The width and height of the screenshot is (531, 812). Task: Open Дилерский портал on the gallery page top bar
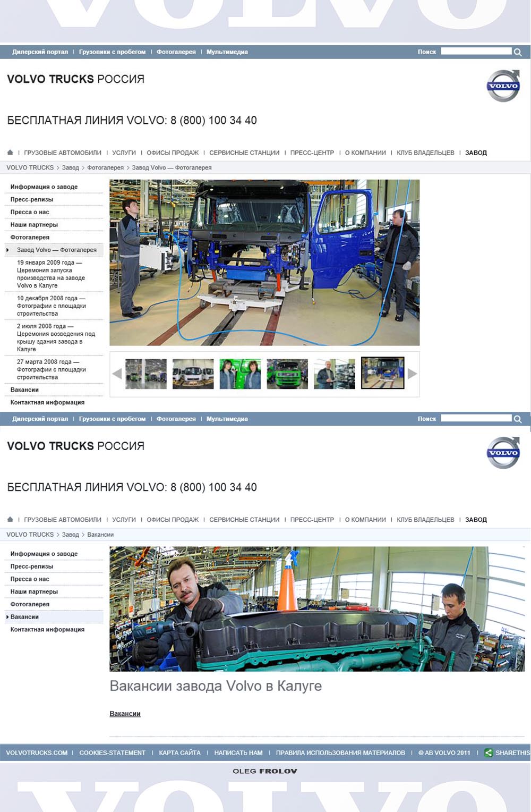coord(40,52)
